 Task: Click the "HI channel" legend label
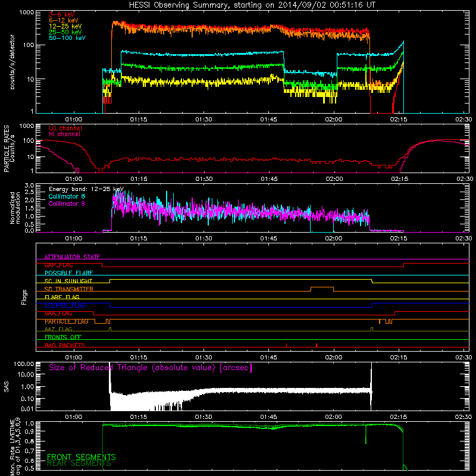point(64,134)
